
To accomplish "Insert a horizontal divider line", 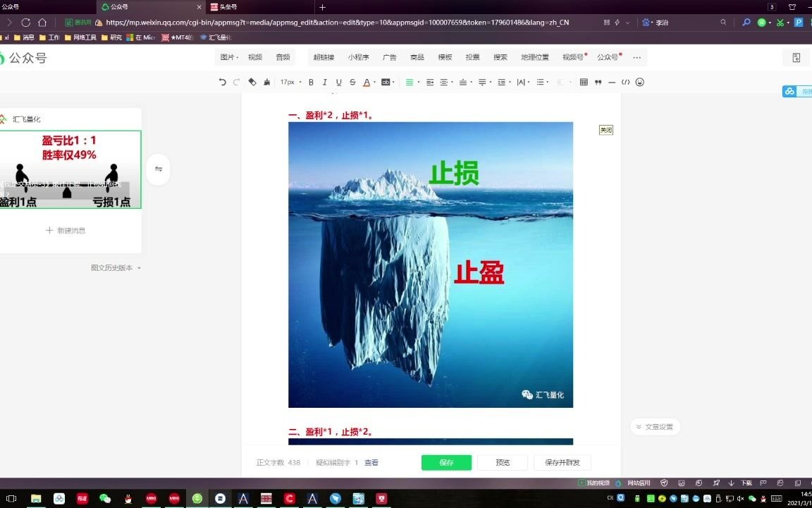I will pos(611,82).
